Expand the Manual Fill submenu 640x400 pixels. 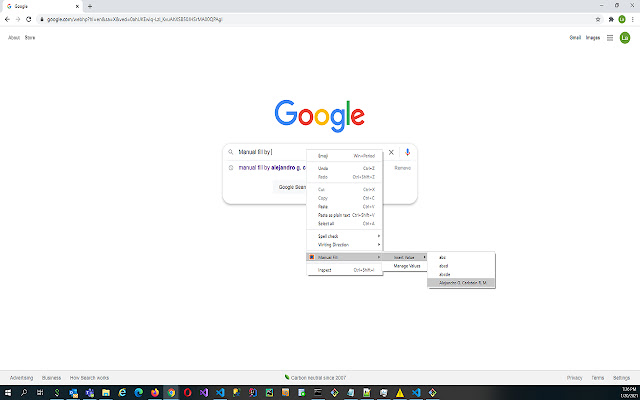coord(344,257)
